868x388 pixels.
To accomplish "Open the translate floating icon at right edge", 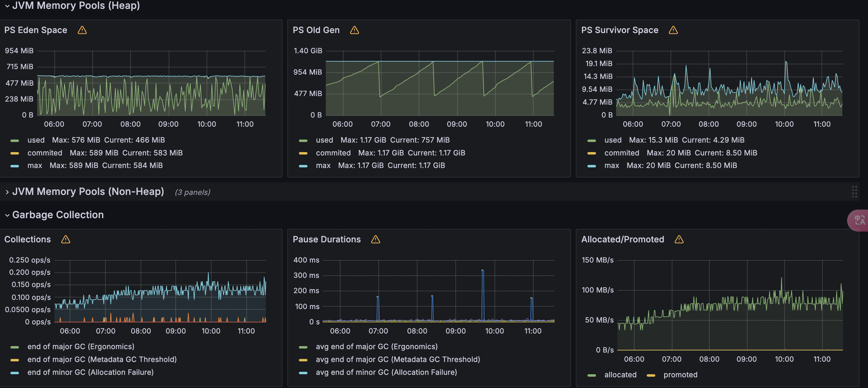I will [x=859, y=220].
